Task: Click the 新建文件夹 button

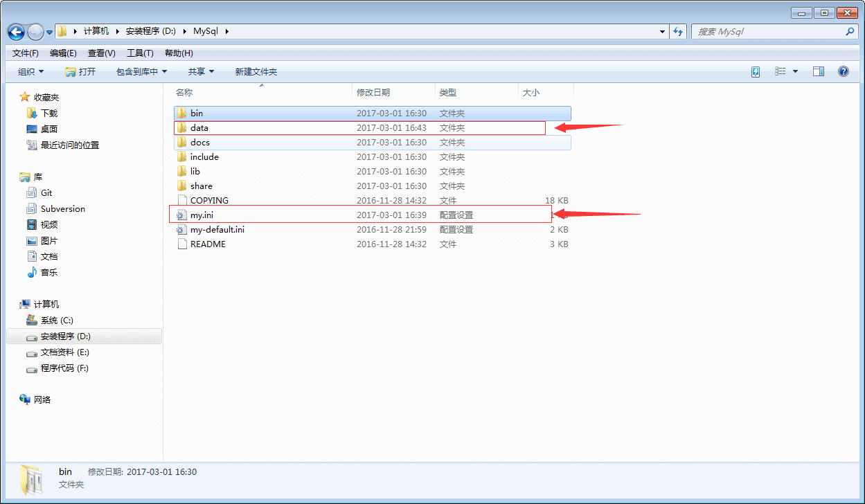Action: point(256,71)
